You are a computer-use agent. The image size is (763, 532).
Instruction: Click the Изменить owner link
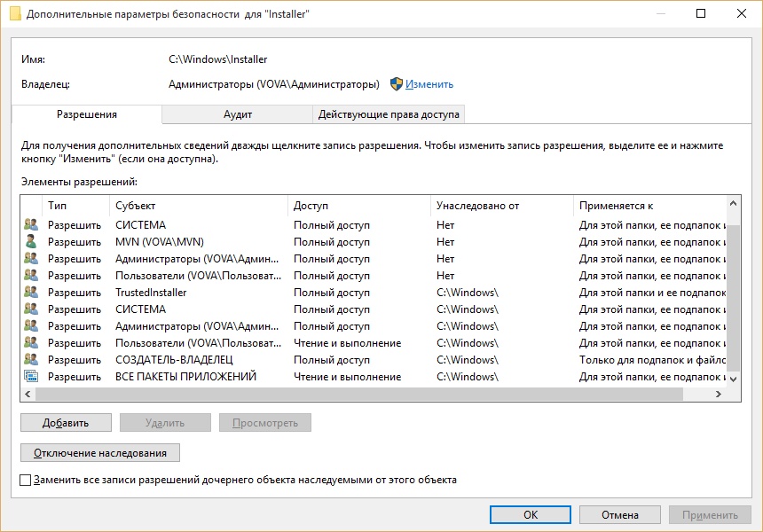(429, 84)
